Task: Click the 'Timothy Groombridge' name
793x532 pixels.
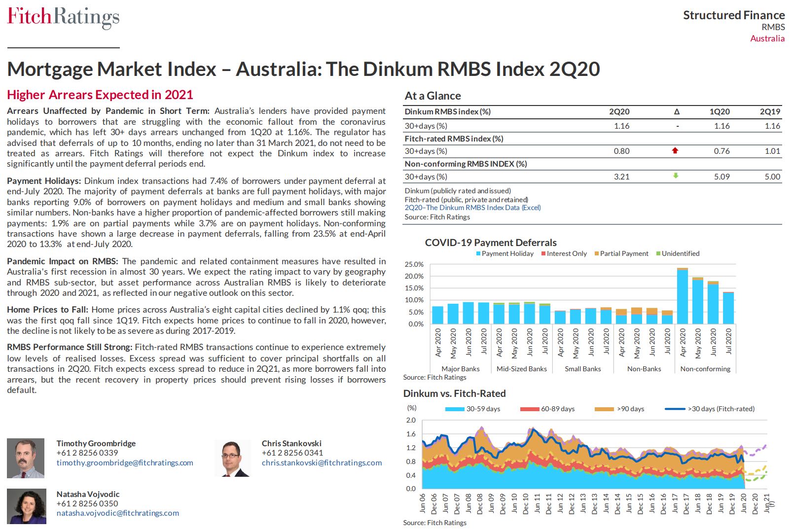Action: pyautogui.click(x=96, y=443)
